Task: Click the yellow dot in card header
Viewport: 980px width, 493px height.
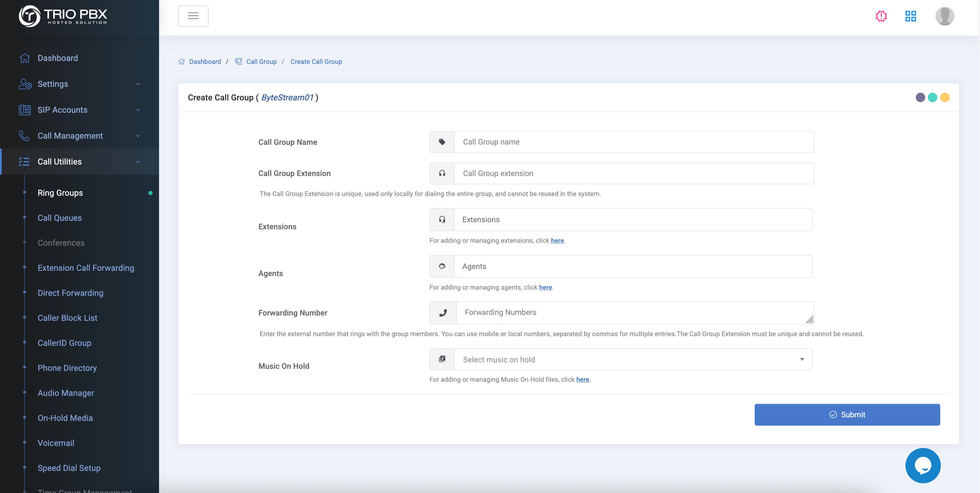Action: pos(945,98)
